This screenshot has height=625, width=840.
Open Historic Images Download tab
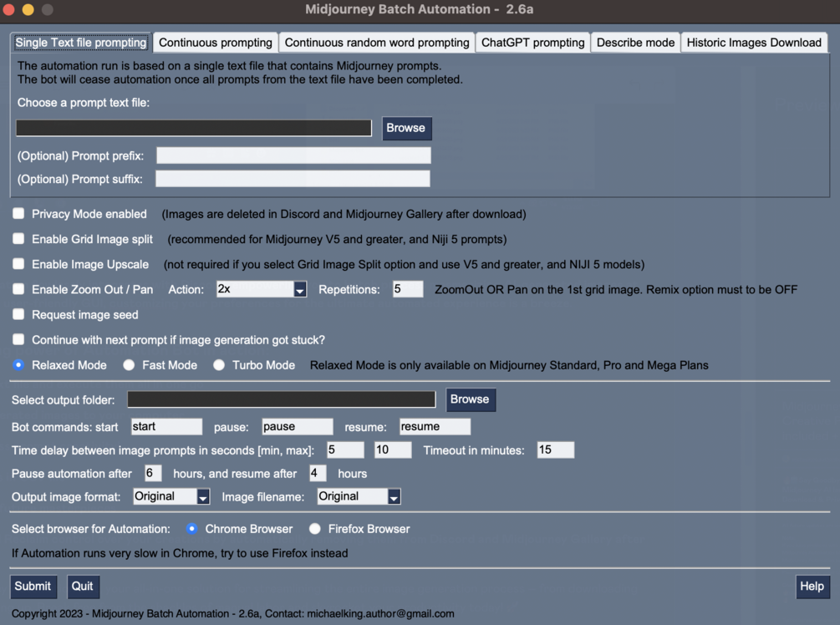(754, 43)
